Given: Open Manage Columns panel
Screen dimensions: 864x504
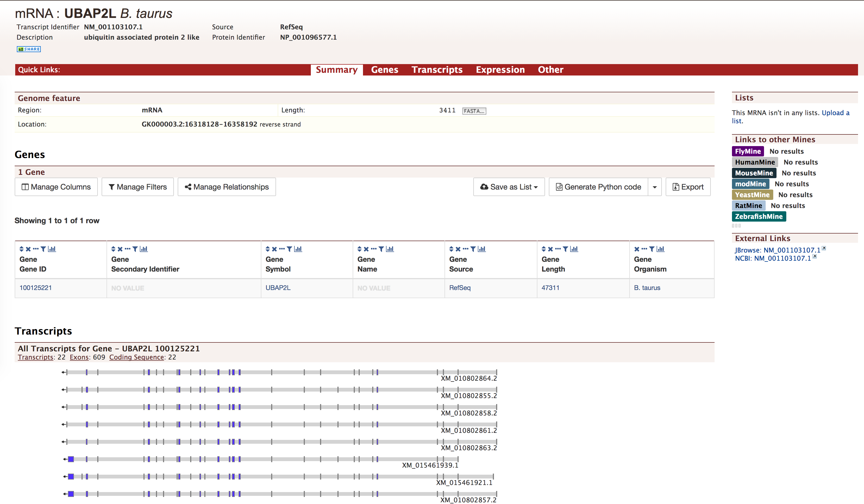Looking at the screenshot, I should pyautogui.click(x=56, y=187).
